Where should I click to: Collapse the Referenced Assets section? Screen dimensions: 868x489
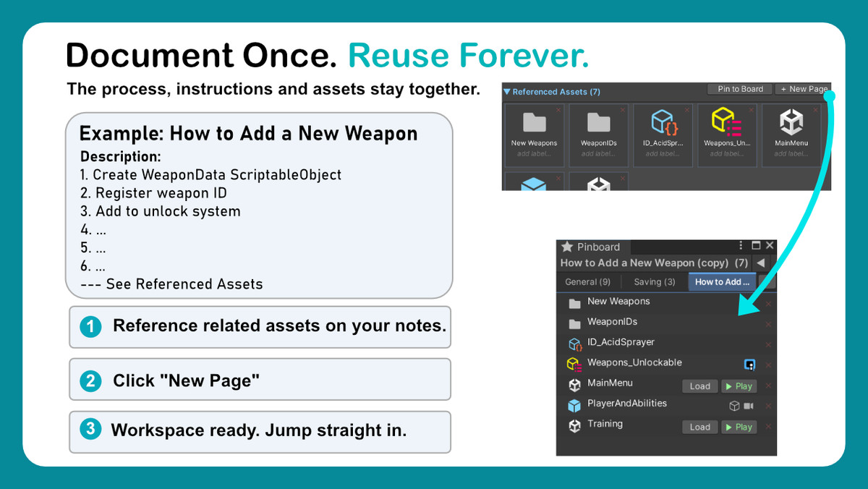(x=508, y=92)
